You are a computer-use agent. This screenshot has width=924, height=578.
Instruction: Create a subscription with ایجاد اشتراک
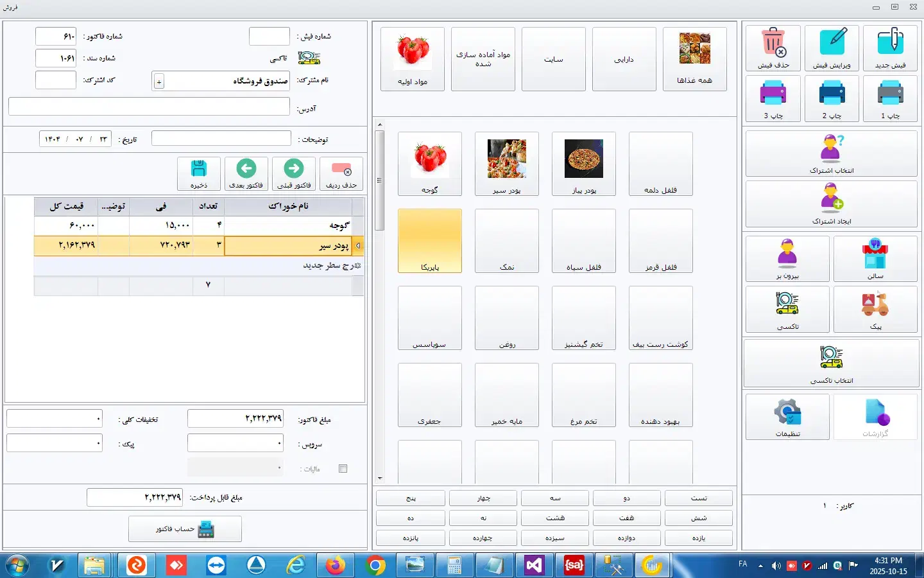click(830, 204)
